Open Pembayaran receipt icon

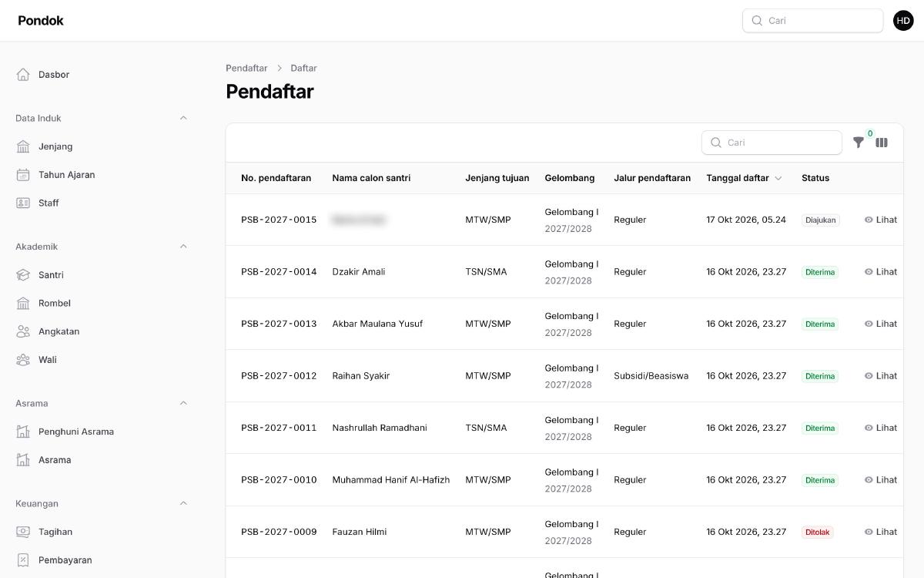23,560
